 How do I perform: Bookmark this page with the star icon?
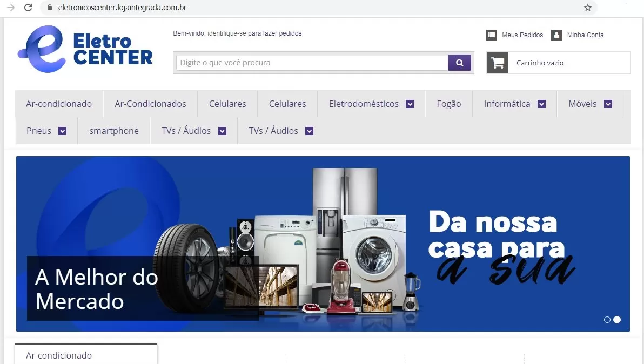click(588, 8)
